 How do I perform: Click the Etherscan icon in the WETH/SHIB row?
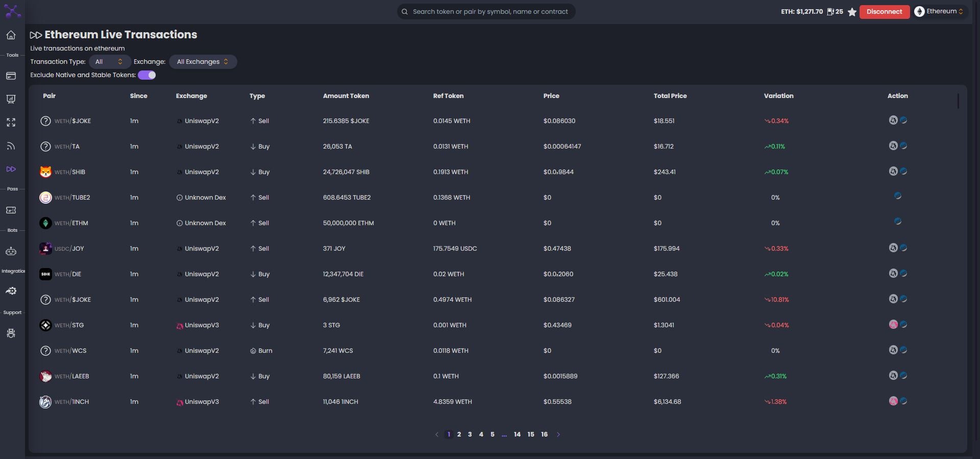pyautogui.click(x=903, y=171)
